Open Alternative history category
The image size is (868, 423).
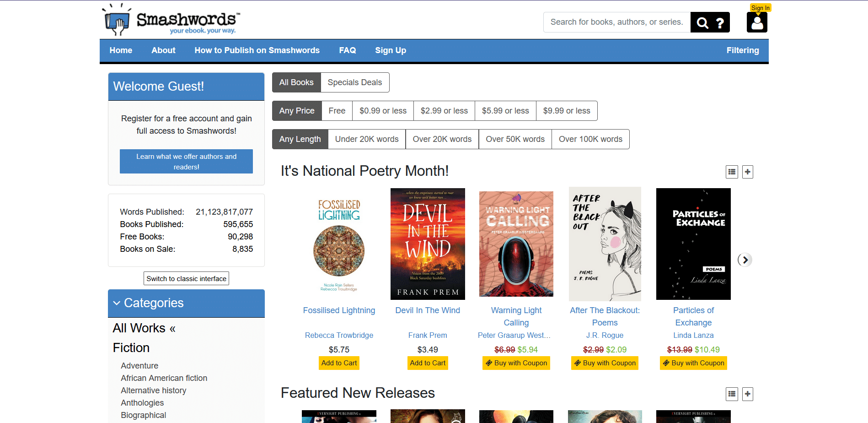153,390
